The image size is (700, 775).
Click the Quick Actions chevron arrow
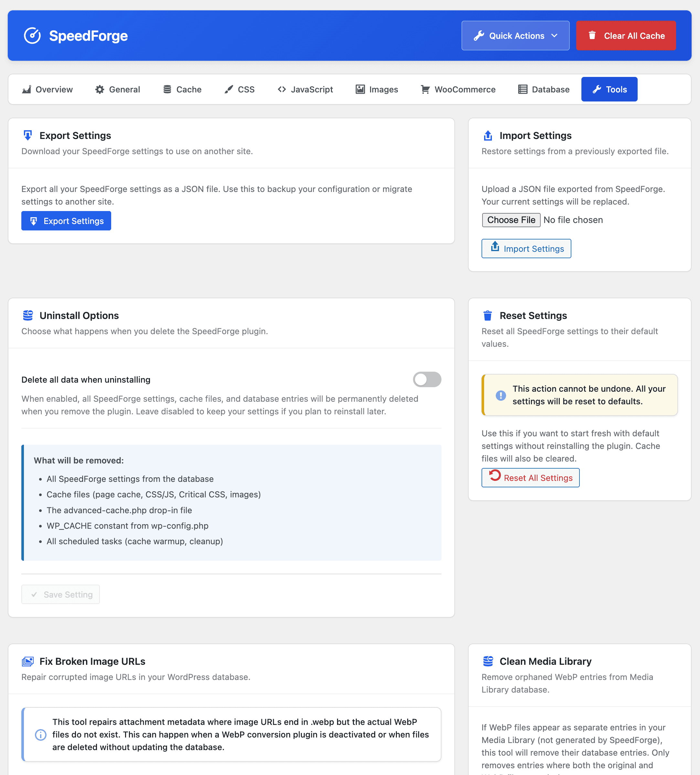[x=554, y=36]
